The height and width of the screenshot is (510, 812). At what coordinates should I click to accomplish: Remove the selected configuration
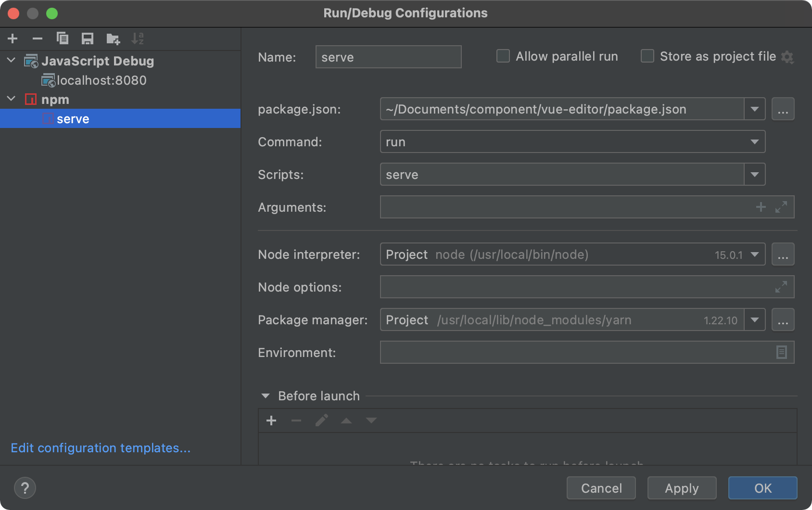click(38, 38)
